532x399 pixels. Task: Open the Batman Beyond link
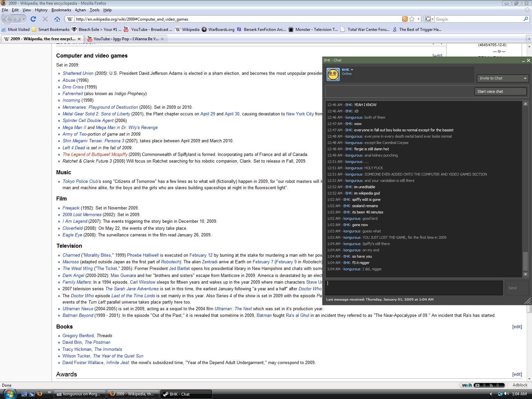[78, 315]
